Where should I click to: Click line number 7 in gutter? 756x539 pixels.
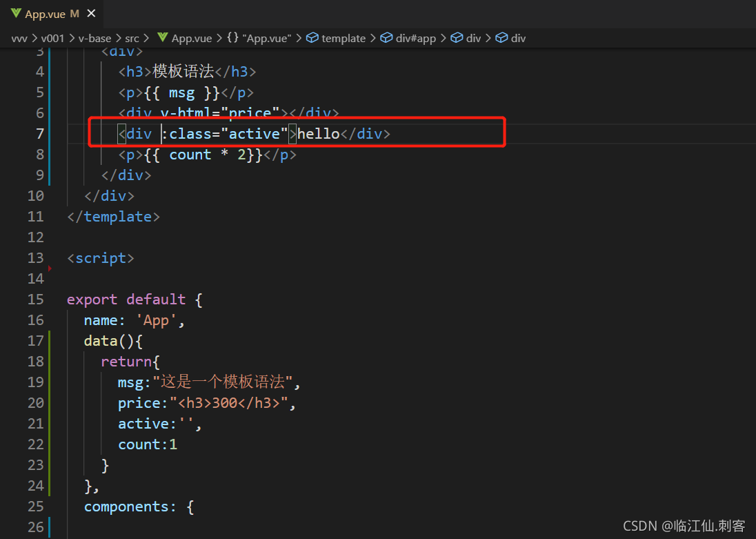click(40, 134)
